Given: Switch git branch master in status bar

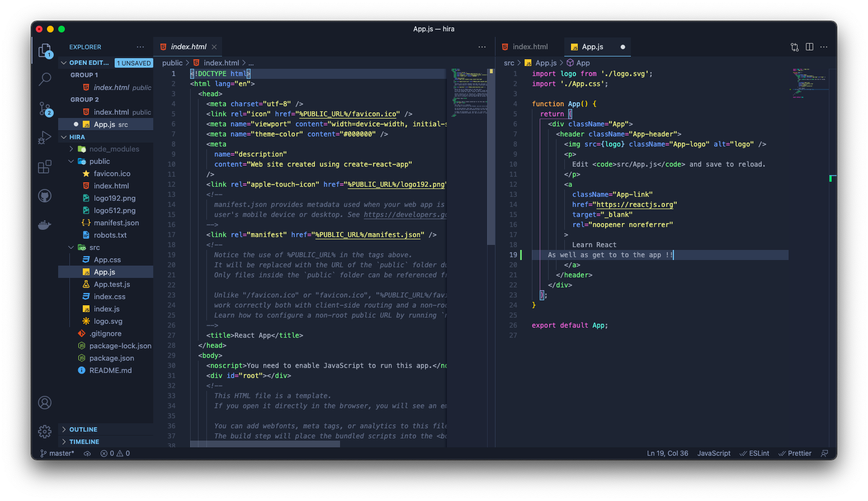Looking at the screenshot, I should click(x=57, y=453).
